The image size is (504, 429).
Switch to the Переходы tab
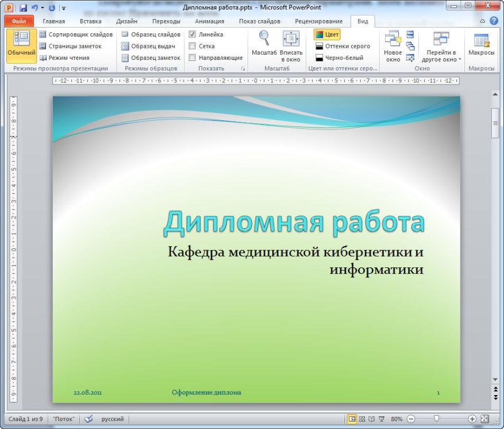166,21
